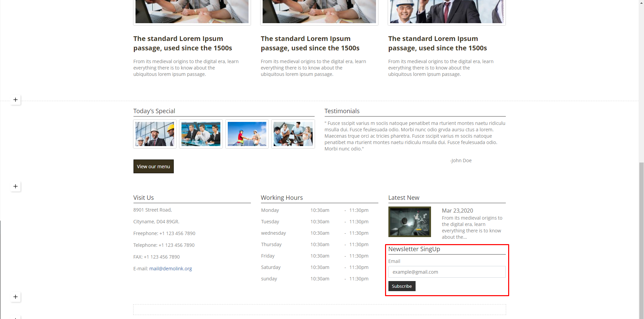Click the Telephone number line
Image resolution: width=644 pixels, height=319 pixels.
[x=164, y=245]
